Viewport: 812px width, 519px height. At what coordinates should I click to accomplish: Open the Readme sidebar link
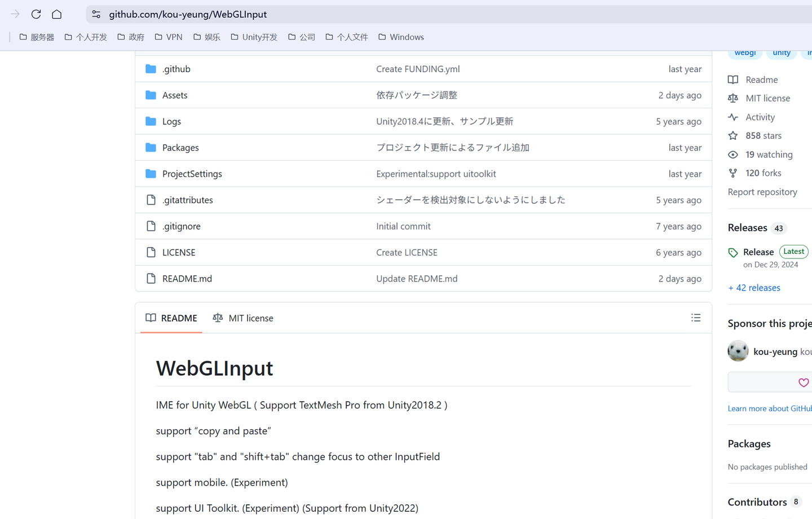click(x=762, y=80)
